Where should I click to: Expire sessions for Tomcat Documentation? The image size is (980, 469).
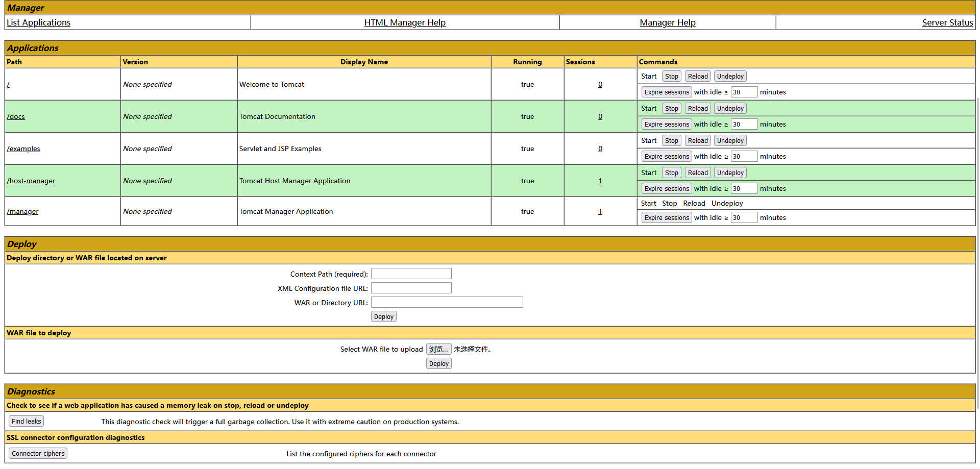click(667, 124)
